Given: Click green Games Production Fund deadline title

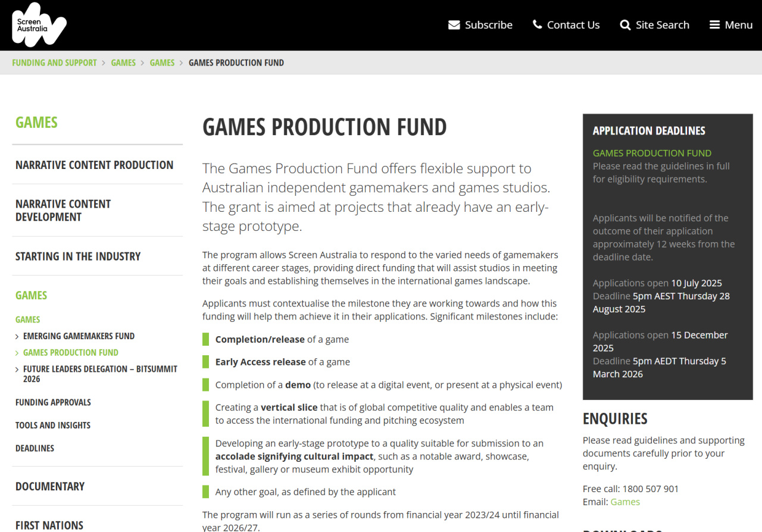Looking at the screenshot, I should (652, 153).
